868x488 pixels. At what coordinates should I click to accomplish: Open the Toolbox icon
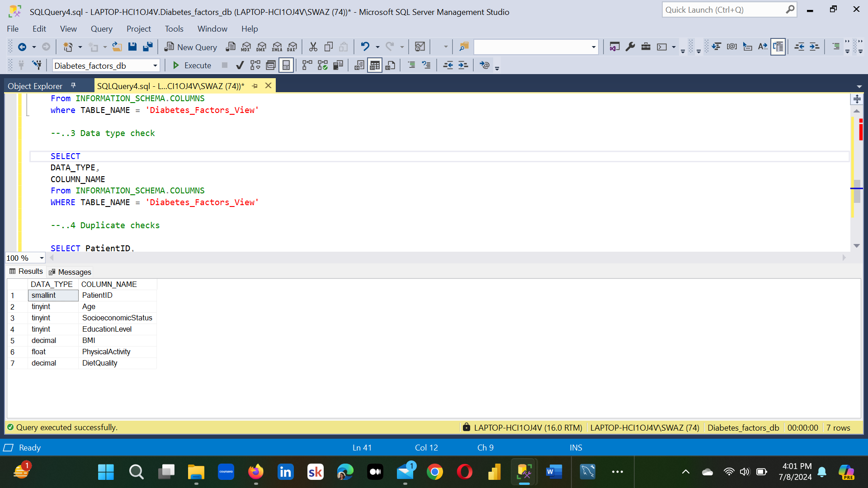coord(646,47)
